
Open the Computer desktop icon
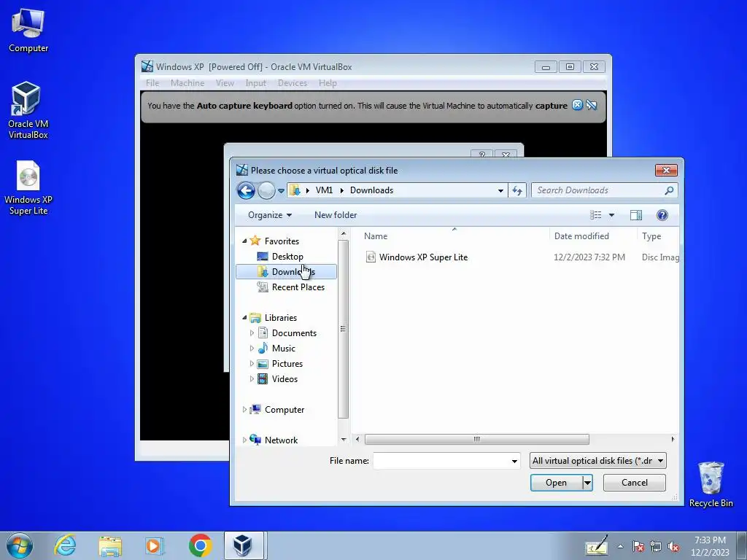click(28, 31)
